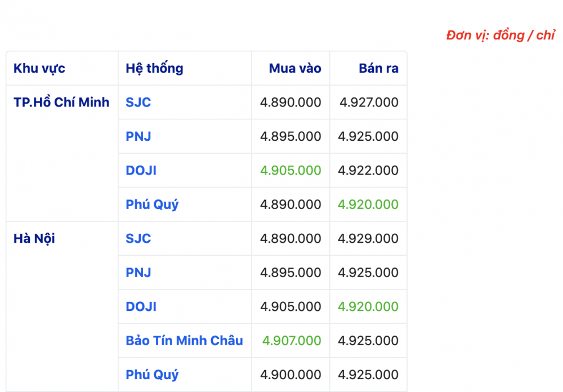This screenshot has height=392, width=563.
Task: Select PNJ Hà Nội sell price 4.925.000
Action: click(368, 273)
